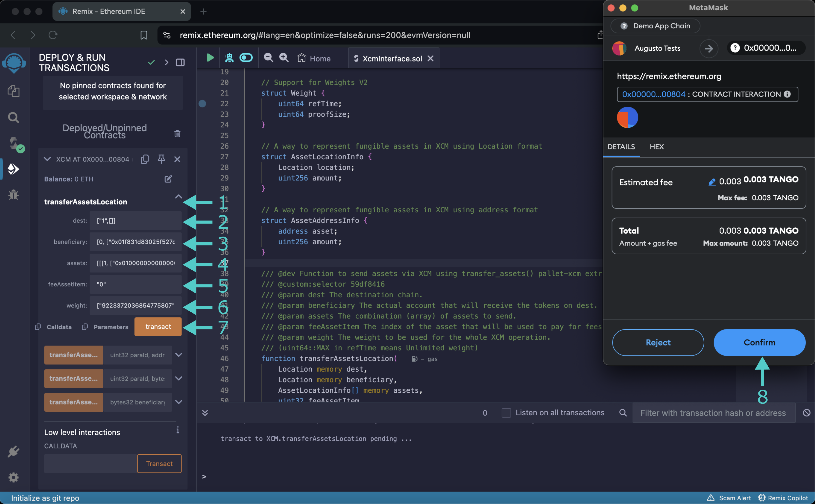Toggle the breakpoint on line 22
The width and height of the screenshot is (815, 504).
coord(202,104)
